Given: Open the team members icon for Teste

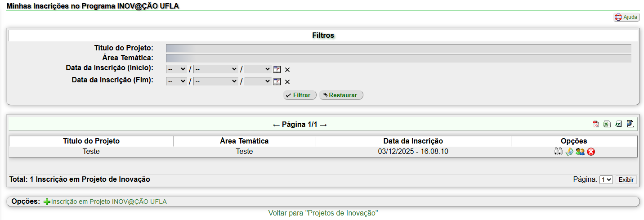Looking at the screenshot, I should point(580,152).
